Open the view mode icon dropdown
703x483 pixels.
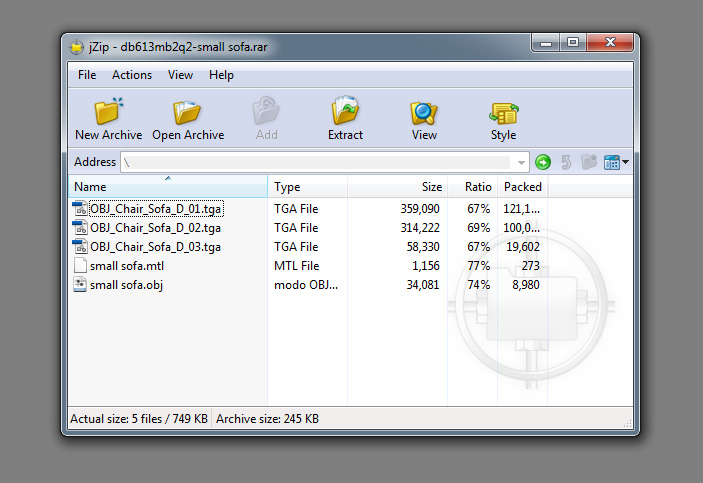click(x=616, y=162)
